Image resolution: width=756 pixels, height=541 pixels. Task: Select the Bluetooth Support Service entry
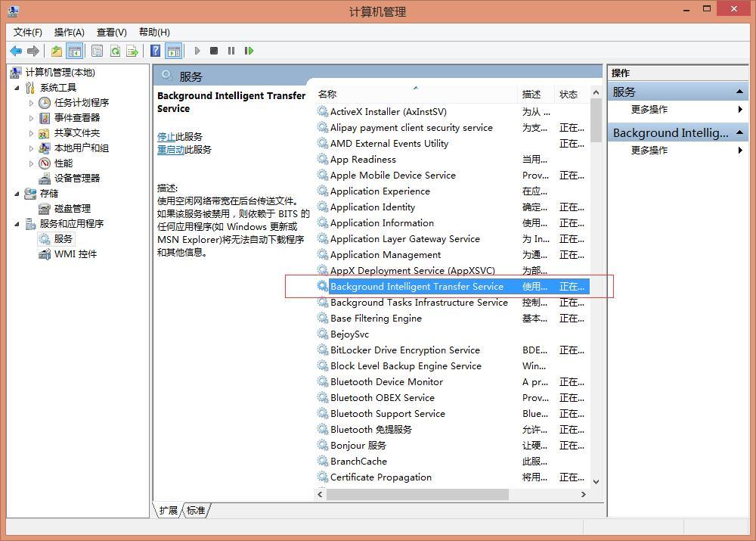pyautogui.click(x=386, y=413)
